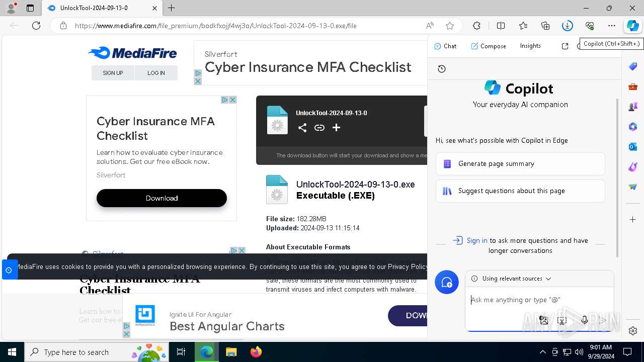Open the cookie consent shield icon
Viewport: 644px width, 362px height.
9,270
